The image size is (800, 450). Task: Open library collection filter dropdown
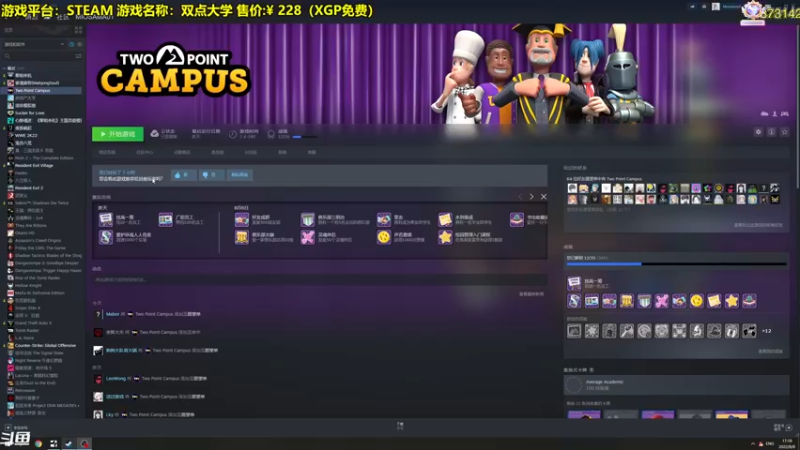[34, 44]
